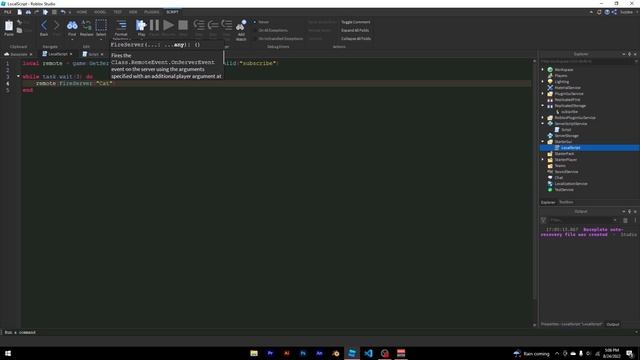The width and height of the screenshot is (640, 360).
Task: Expand the StarterPlayer tree node
Action: 543,160
